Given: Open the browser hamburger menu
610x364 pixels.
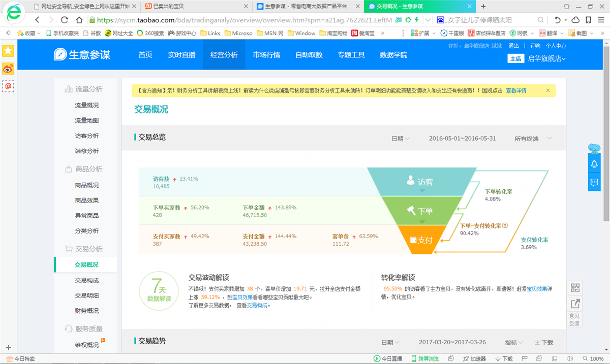Looking at the screenshot, I should pos(601,20).
